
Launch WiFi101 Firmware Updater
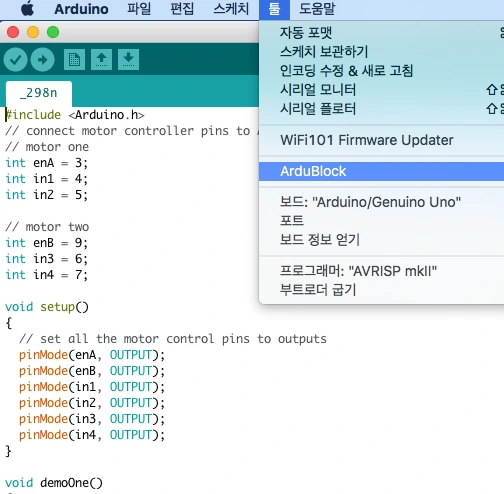coord(381,140)
